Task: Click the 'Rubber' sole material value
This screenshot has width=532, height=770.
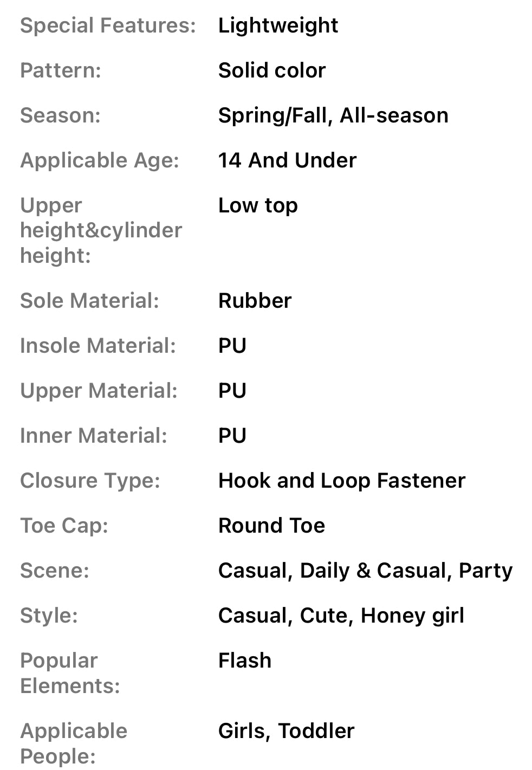Action: tap(255, 301)
